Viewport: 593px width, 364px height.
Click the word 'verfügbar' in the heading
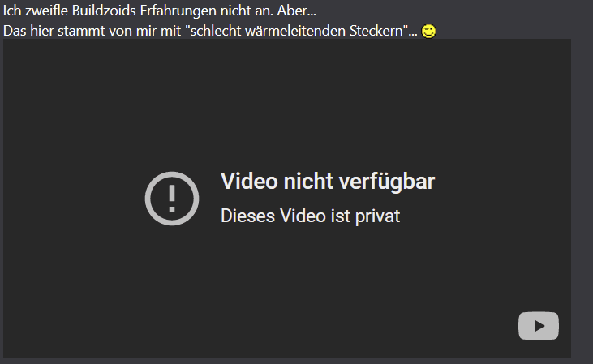pyautogui.click(x=387, y=182)
